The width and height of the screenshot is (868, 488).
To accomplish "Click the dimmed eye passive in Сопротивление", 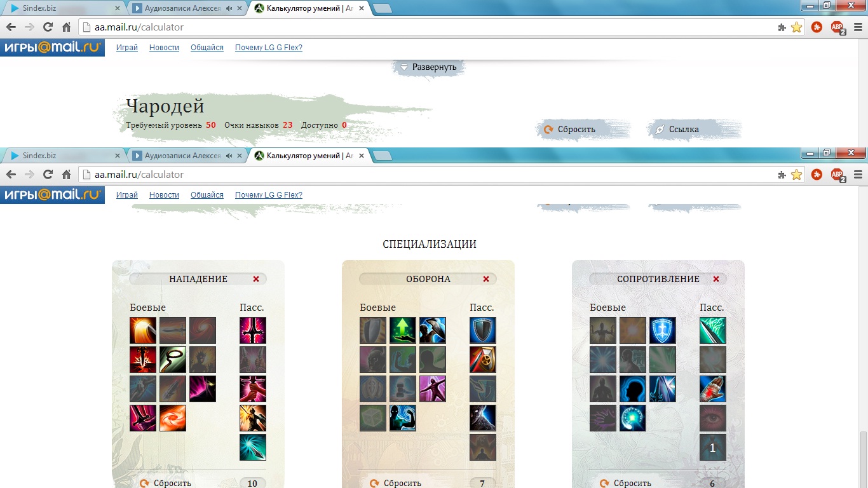I will click(713, 418).
